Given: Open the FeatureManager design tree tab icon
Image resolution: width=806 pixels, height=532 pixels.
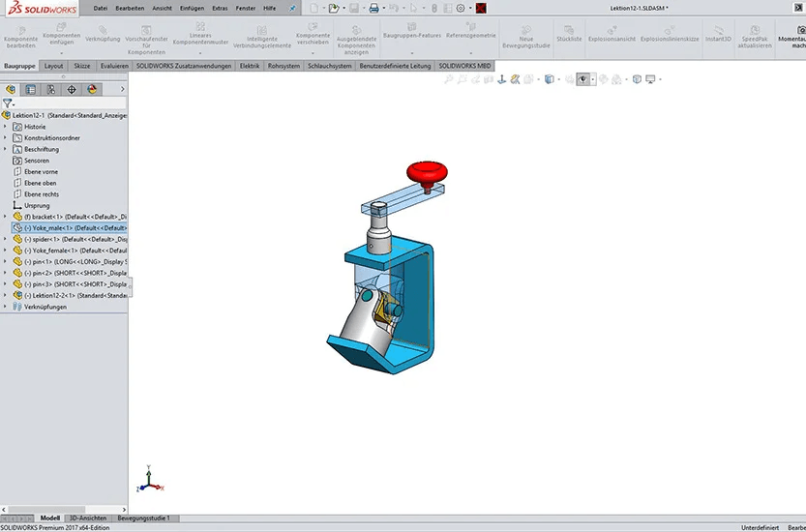Looking at the screenshot, I should click(x=11, y=89).
